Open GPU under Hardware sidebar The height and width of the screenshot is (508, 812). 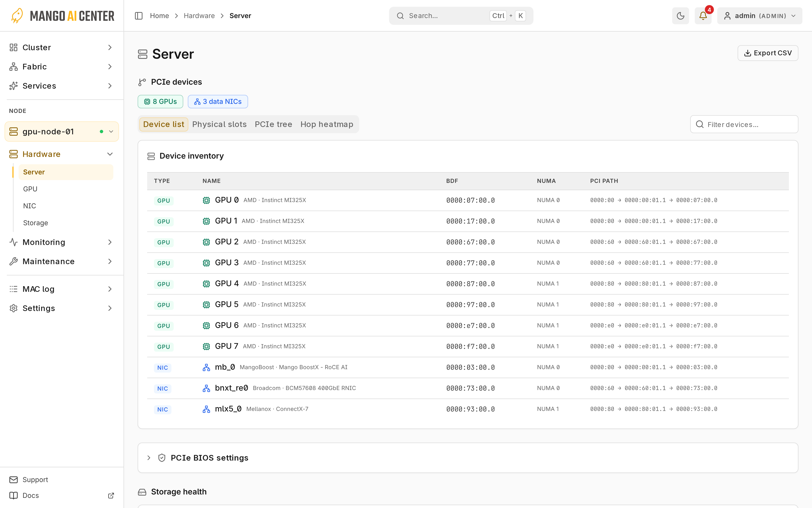(66, 189)
